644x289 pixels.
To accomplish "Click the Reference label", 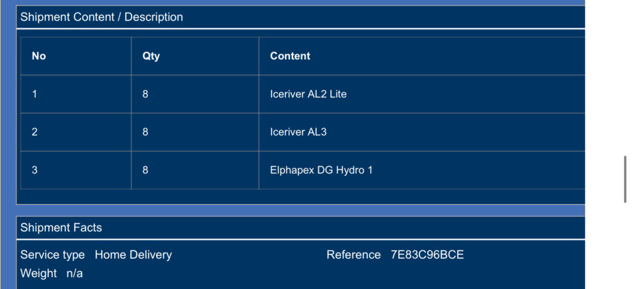I will tap(353, 255).
